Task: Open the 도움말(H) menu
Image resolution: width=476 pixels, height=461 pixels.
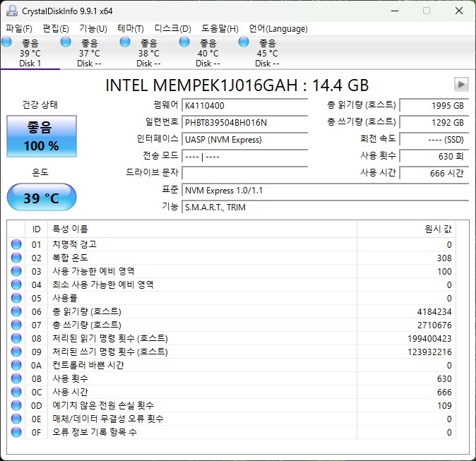Action: click(220, 29)
